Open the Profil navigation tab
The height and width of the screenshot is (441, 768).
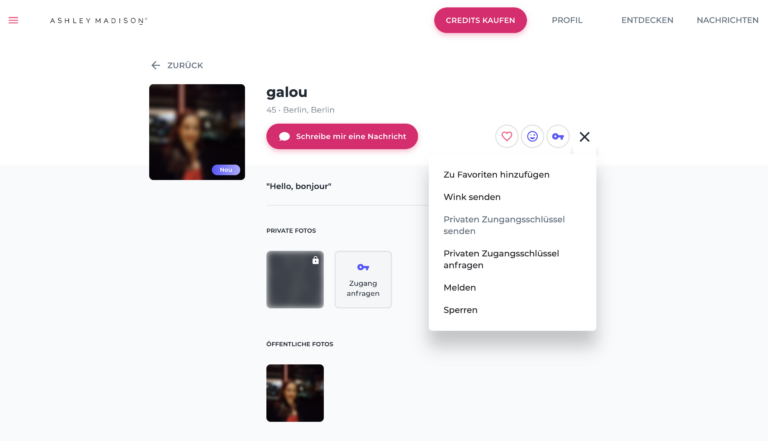tap(567, 20)
